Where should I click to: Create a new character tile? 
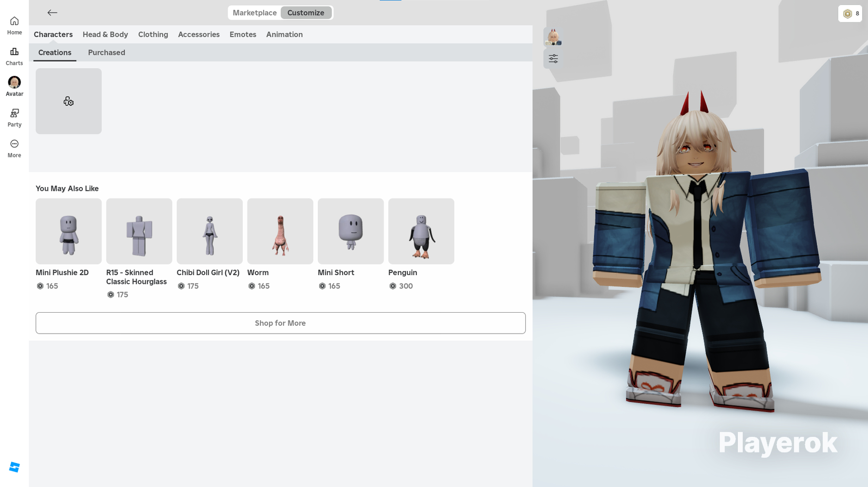coord(69,101)
